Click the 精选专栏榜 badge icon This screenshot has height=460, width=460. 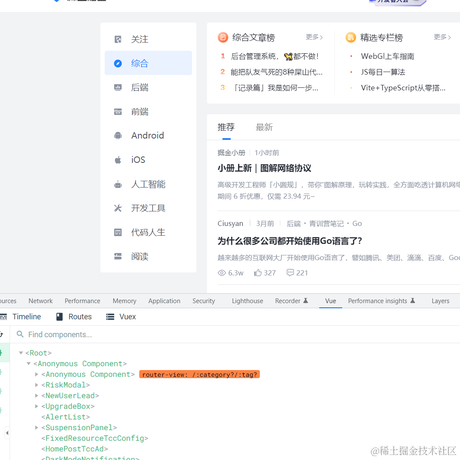[x=351, y=37]
